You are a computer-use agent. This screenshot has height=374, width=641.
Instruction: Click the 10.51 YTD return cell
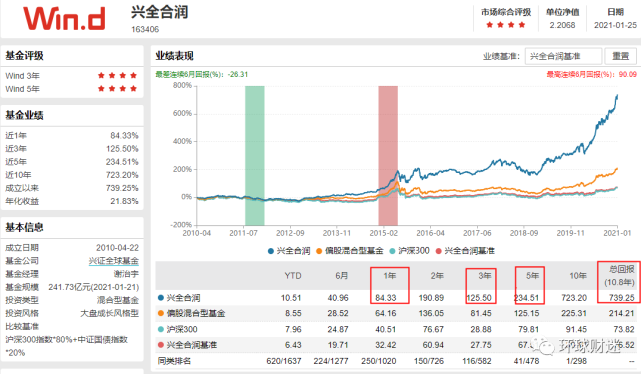click(291, 298)
